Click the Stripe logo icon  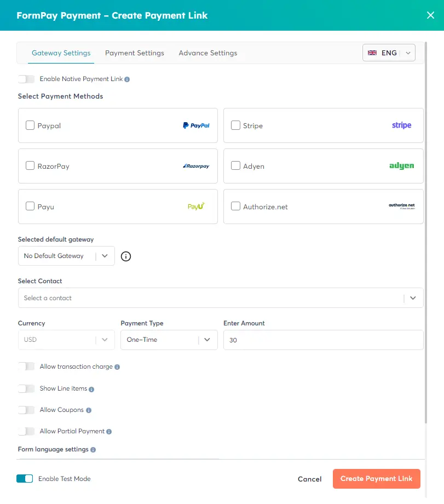[x=401, y=125]
